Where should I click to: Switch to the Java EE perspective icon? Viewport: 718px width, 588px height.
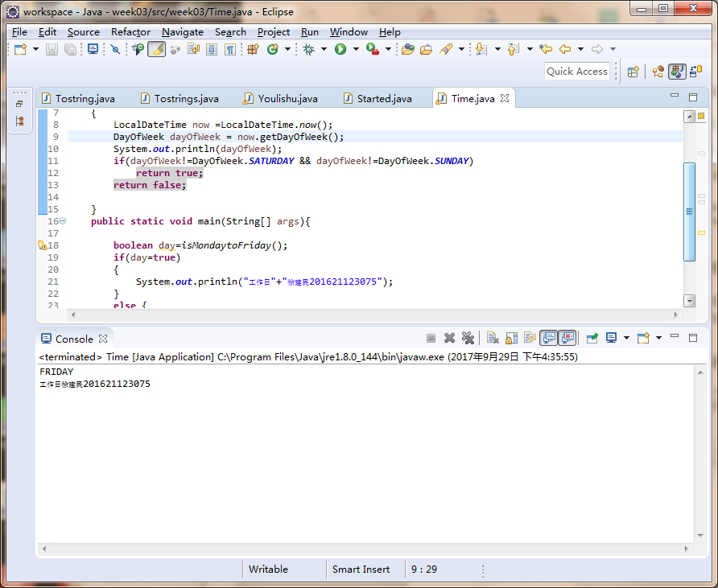[x=658, y=72]
